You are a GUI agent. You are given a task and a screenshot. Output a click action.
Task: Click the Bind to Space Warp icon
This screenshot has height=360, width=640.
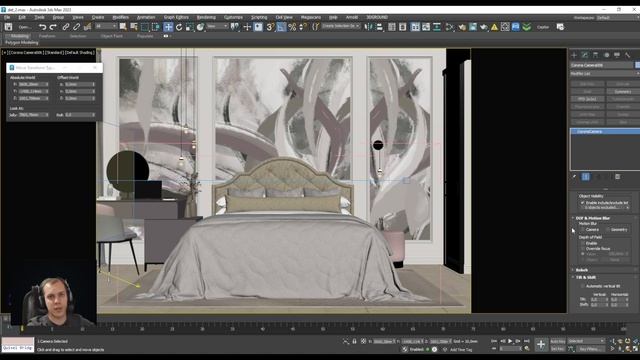[x=87, y=27]
